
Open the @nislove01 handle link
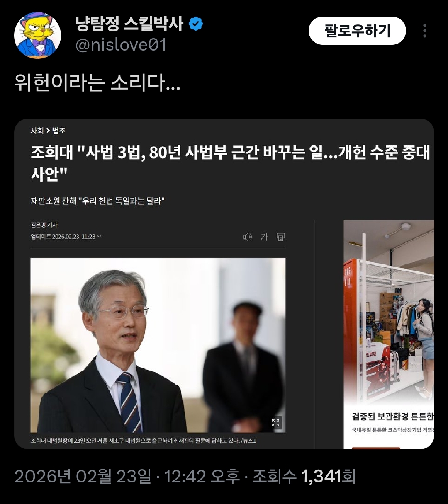[x=121, y=45]
